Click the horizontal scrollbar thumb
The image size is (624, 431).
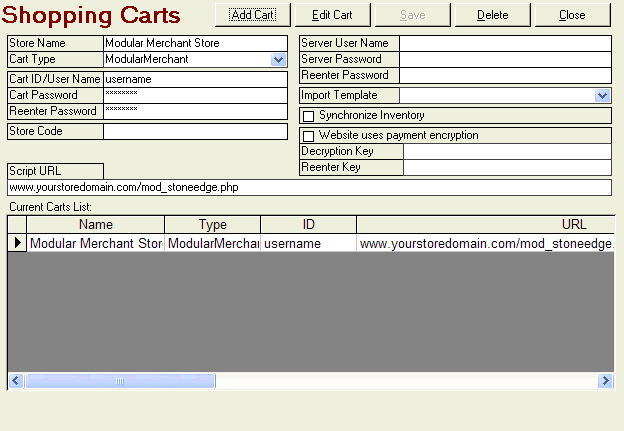tap(120, 381)
